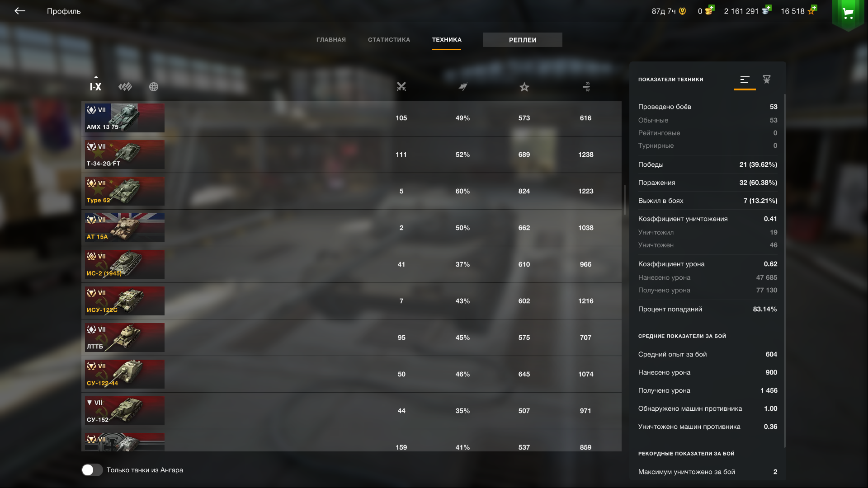Click the РЕПЛЕИ button
The height and width of the screenshot is (488, 868).
tap(523, 40)
